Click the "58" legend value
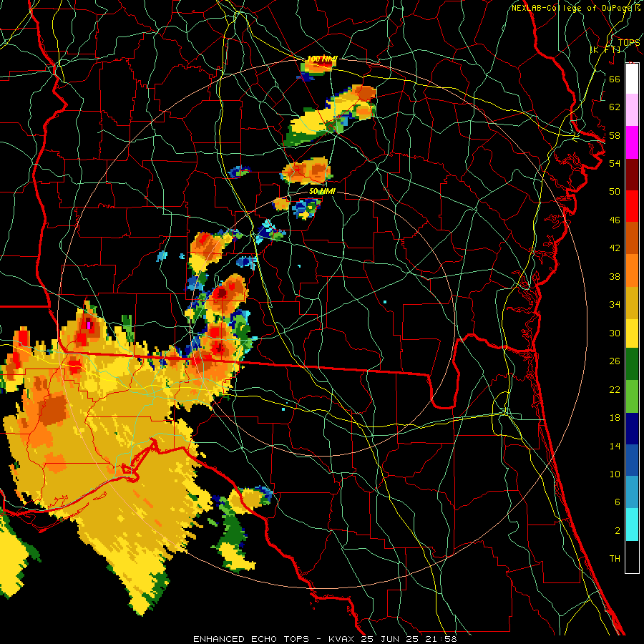The width and height of the screenshot is (644, 644). pyautogui.click(x=615, y=135)
